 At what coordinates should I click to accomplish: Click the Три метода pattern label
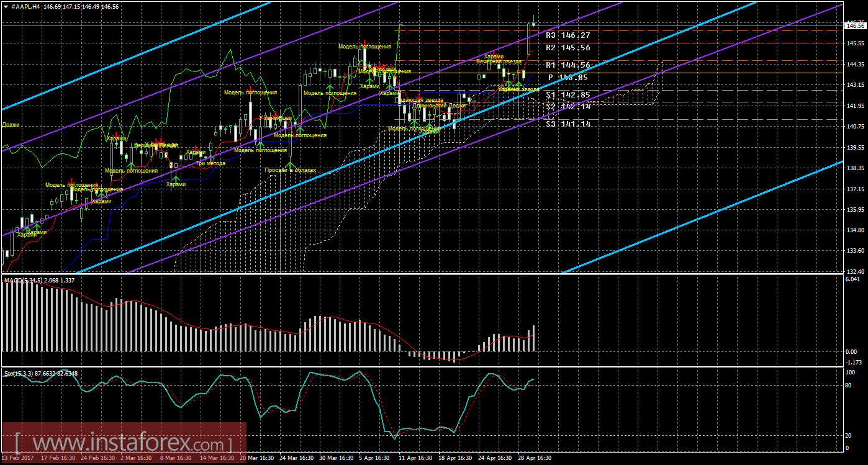coord(210,163)
